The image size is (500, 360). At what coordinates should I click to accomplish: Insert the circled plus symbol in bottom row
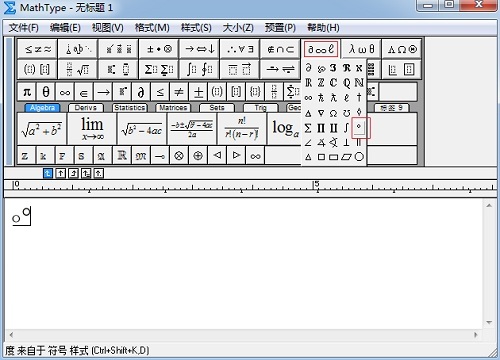[198, 155]
